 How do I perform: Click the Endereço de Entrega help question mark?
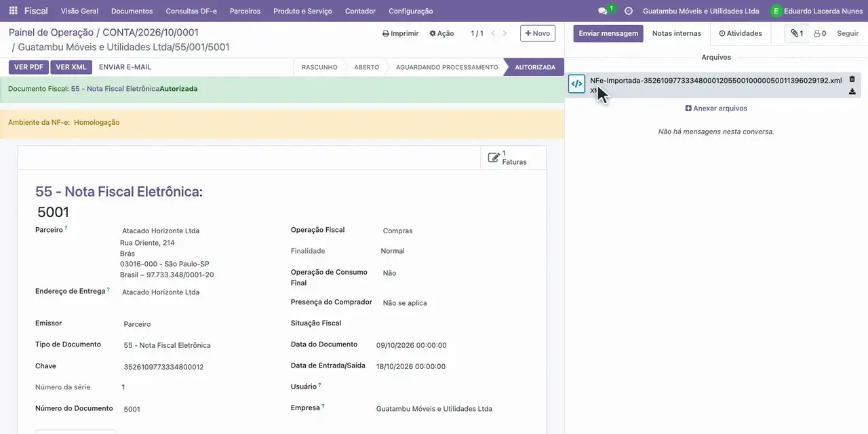[108, 290]
